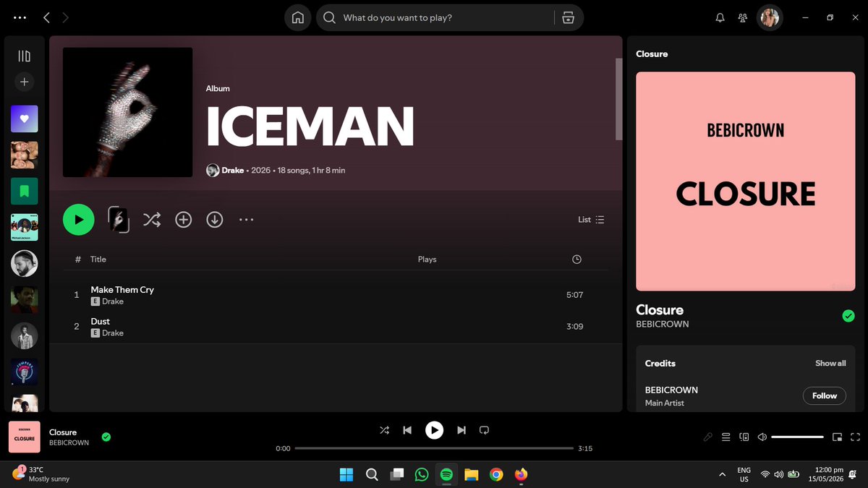Download the ICEMAN album
Image resolution: width=868 pixels, height=488 pixels.
215,220
